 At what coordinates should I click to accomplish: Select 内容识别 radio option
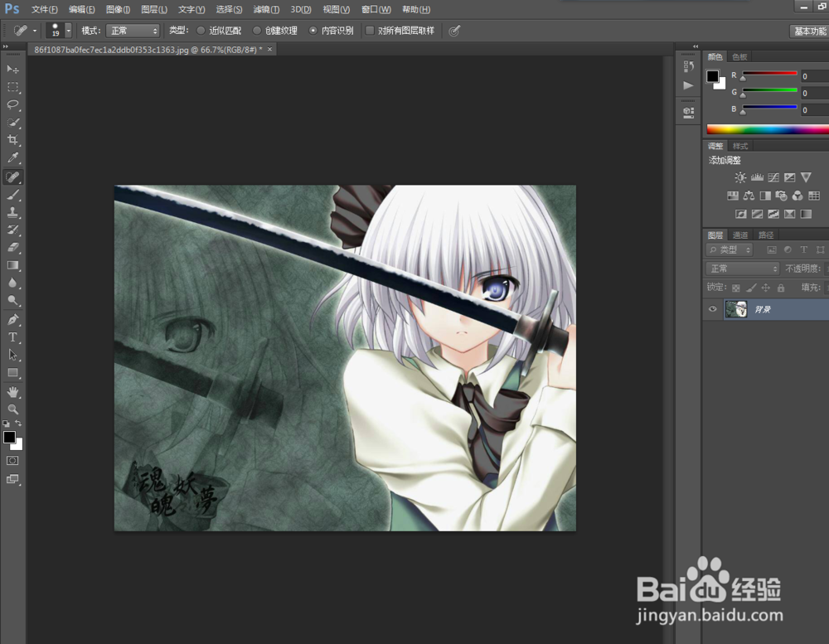313,31
